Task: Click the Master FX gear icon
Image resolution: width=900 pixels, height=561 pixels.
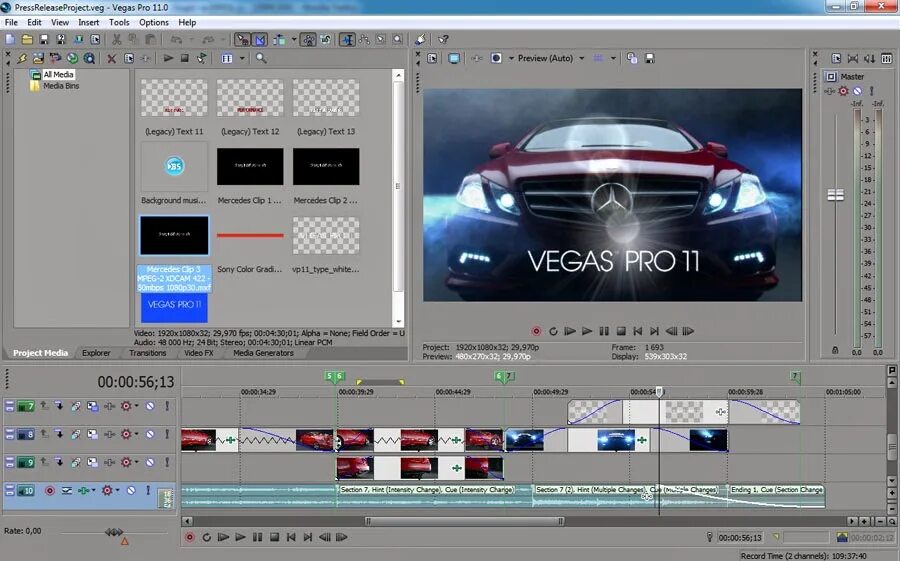Action: [x=843, y=91]
